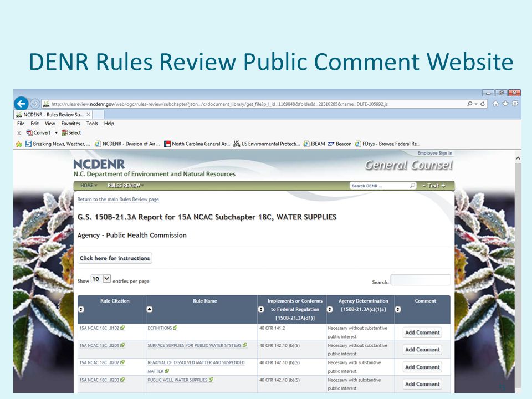
Task: Open the entries per page dropdown
Action: (101, 279)
